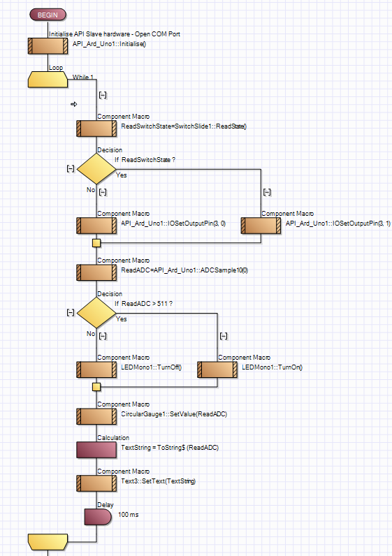
Task: Select the 100 ms delay block
Action: pos(98,517)
